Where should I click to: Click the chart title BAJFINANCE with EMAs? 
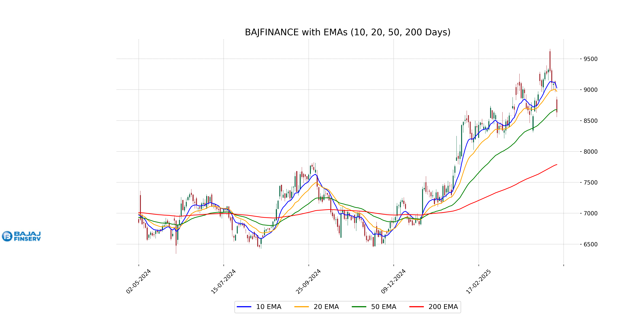tap(347, 32)
